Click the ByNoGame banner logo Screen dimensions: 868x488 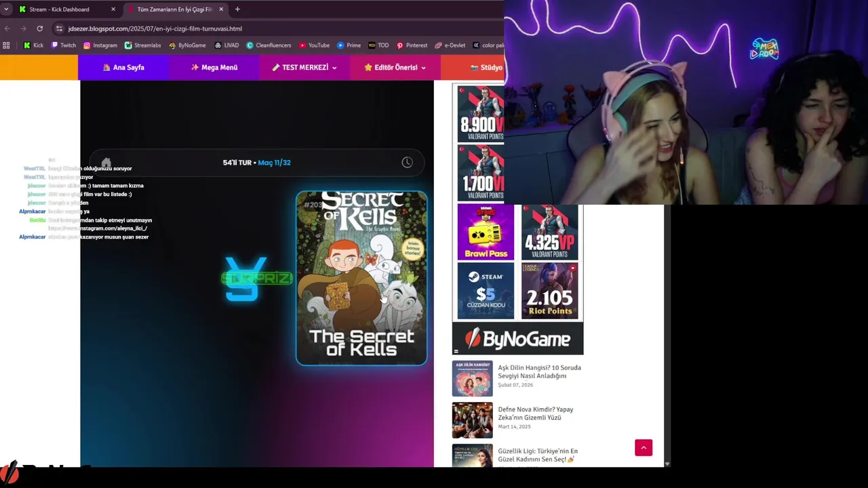tap(517, 338)
